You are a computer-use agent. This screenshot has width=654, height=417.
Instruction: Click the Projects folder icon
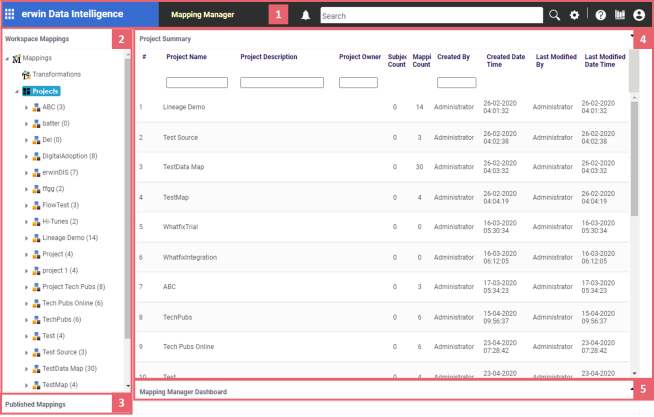click(27, 91)
